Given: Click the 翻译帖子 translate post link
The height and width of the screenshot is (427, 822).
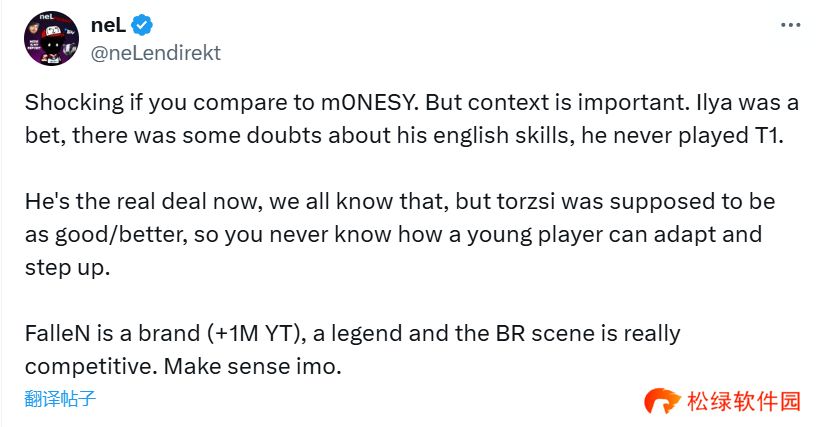Looking at the screenshot, I should (60, 398).
